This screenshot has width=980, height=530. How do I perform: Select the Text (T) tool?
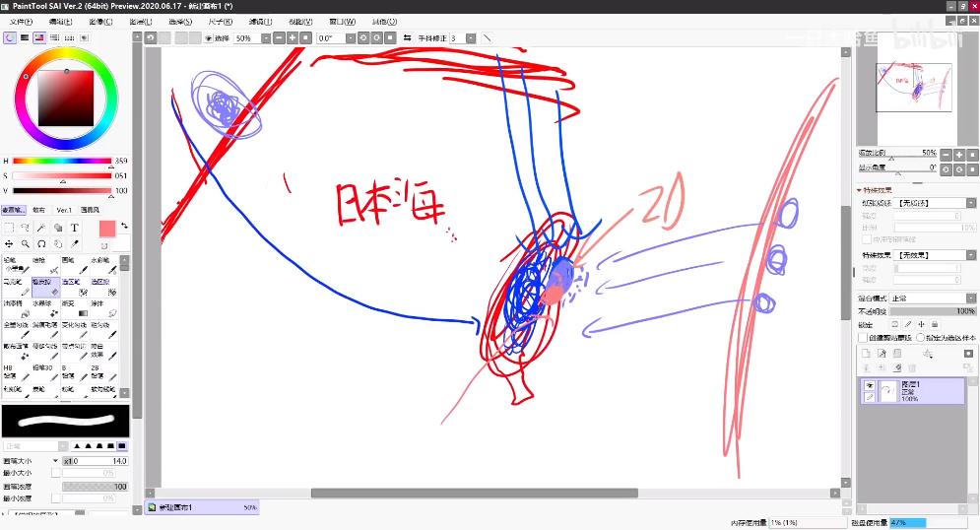75,228
